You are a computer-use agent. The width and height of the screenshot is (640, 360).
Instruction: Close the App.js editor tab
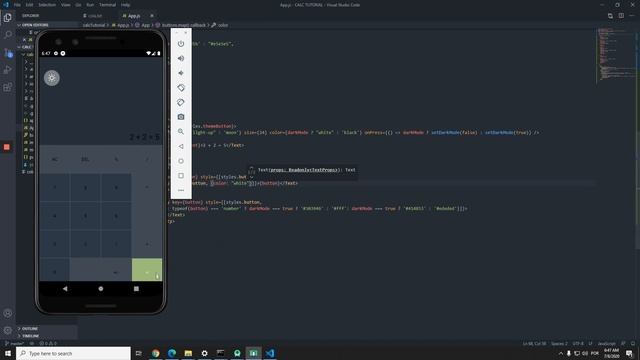[152, 16]
